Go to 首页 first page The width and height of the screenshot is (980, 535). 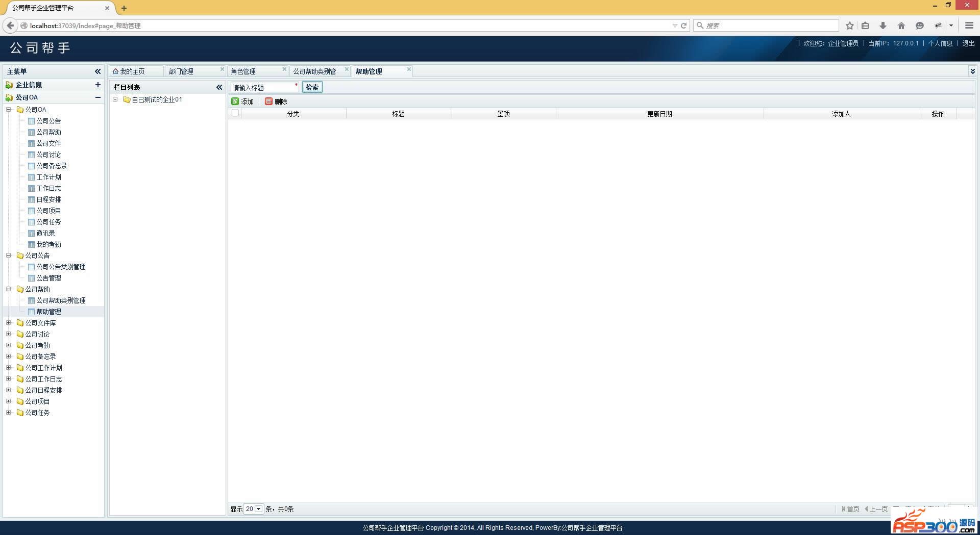pyautogui.click(x=850, y=509)
